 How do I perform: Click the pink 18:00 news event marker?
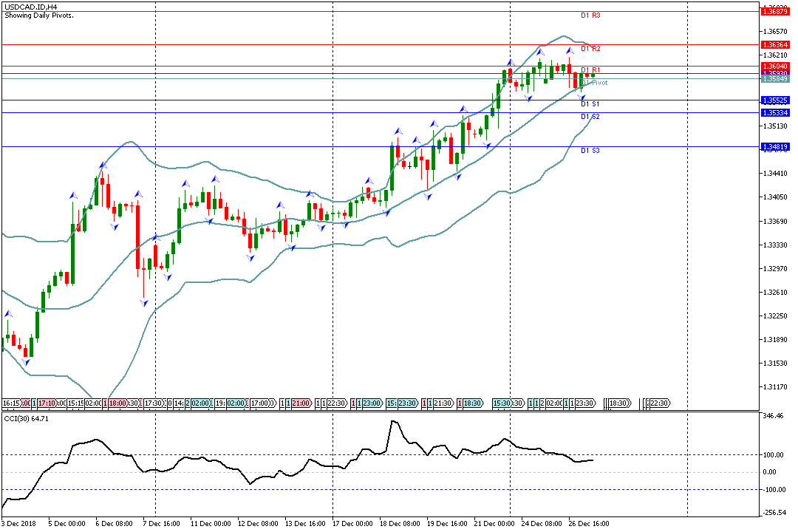(x=117, y=403)
